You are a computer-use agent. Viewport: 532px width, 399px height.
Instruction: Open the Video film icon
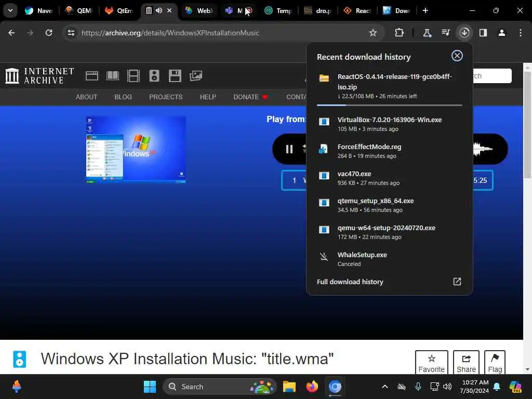(134, 76)
